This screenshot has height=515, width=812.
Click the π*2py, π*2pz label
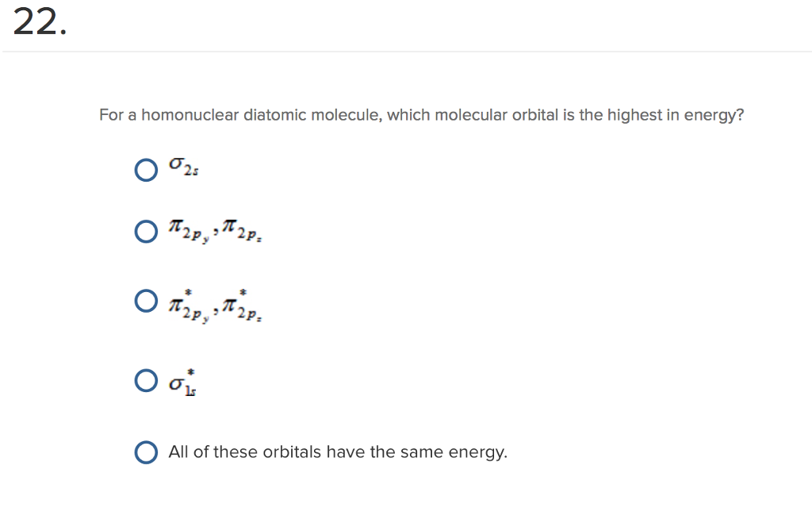tap(214, 304)
